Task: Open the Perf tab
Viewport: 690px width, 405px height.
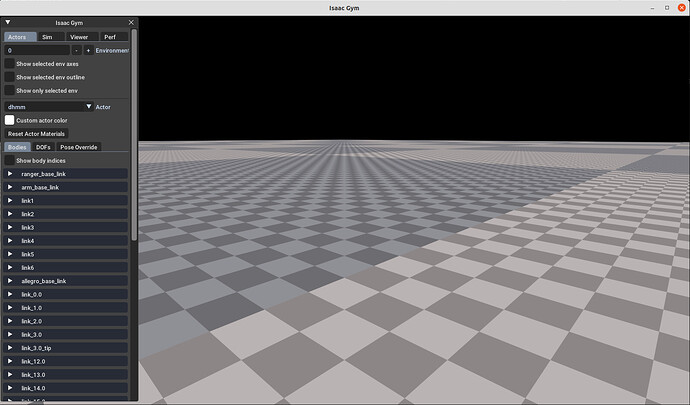Action: click(x=114, y=37)
